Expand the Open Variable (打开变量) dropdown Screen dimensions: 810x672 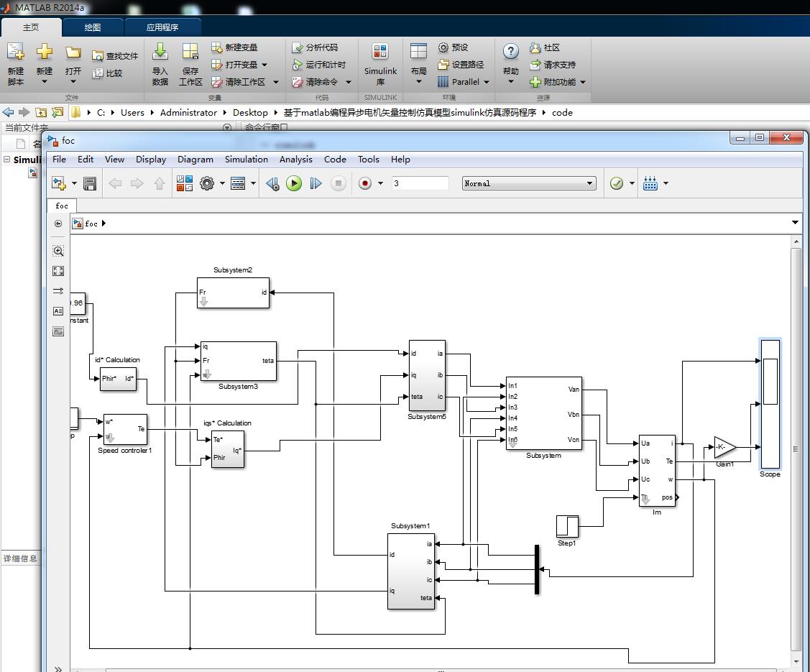pyautogui.click(x=264, y=65)
